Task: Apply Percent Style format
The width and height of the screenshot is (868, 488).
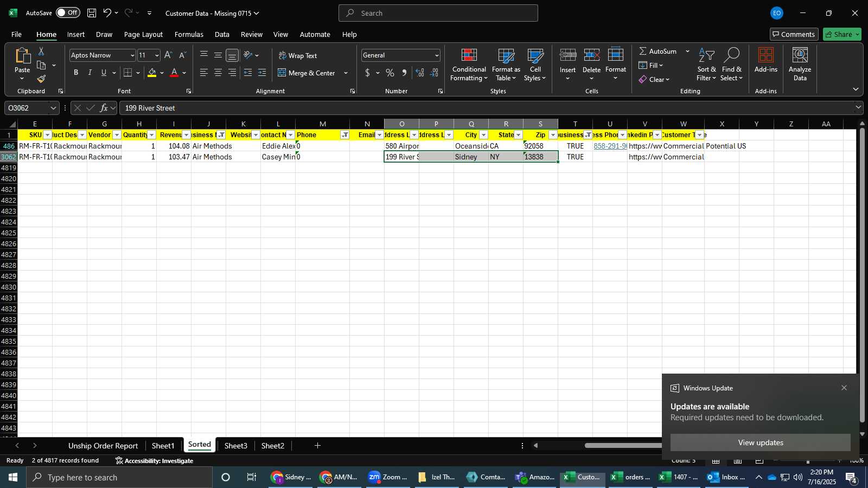Action: click(x=390, y=73)
